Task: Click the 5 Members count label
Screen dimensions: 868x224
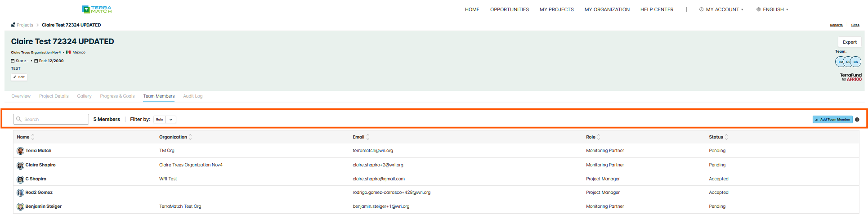Action: click(x=107, y=120)
